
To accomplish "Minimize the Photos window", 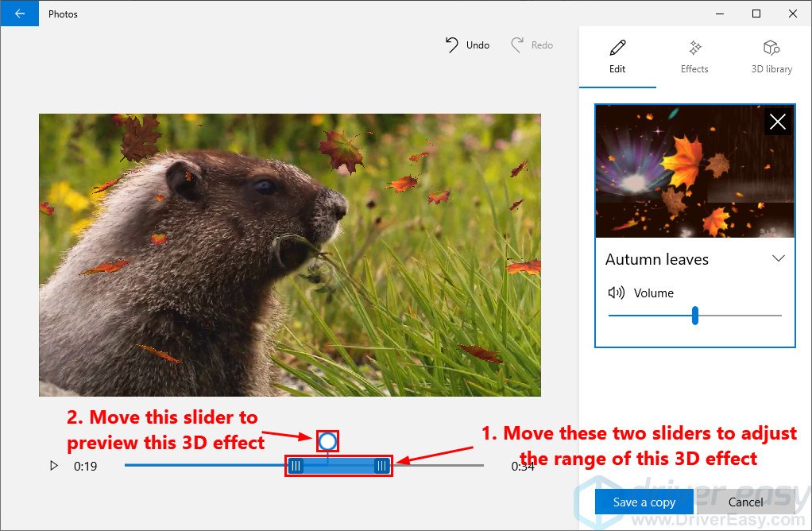I will point(720,14).
